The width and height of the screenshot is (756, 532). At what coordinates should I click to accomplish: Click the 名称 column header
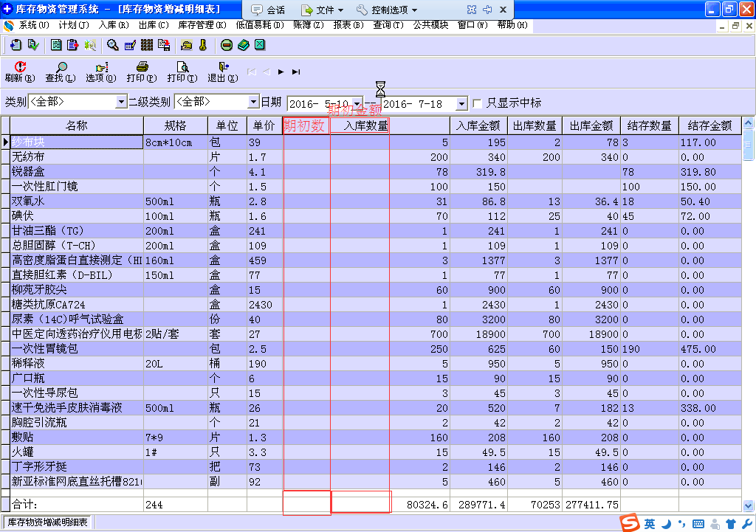(77, 125)
